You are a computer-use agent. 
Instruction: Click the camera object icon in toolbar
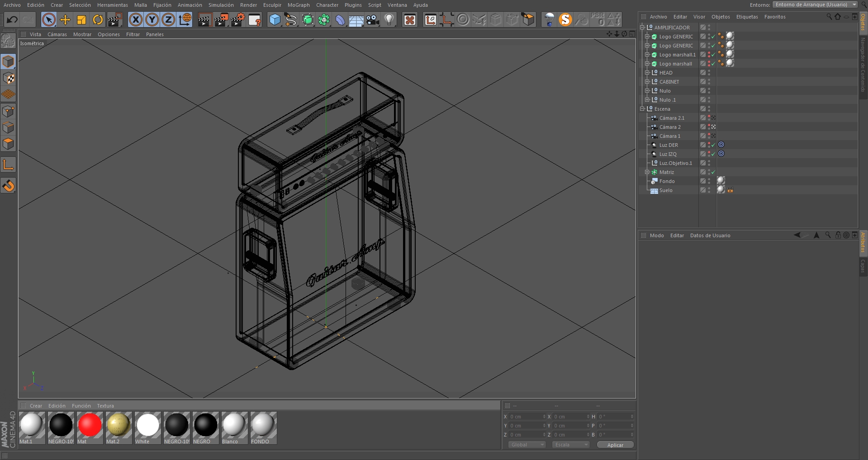pos(372,20)
